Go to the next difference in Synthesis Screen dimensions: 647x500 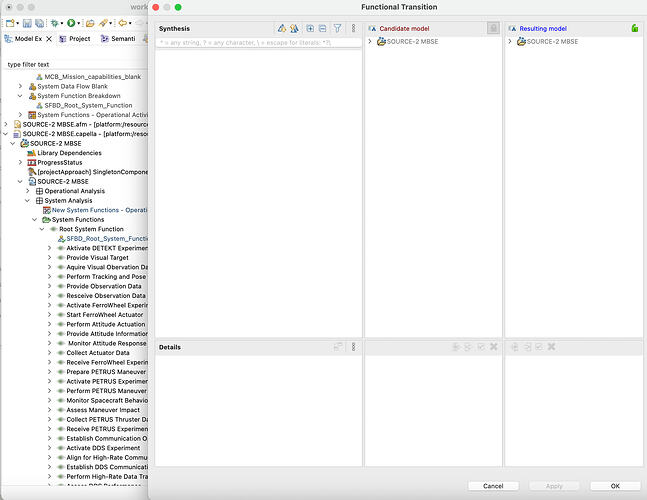coord(282,28)
